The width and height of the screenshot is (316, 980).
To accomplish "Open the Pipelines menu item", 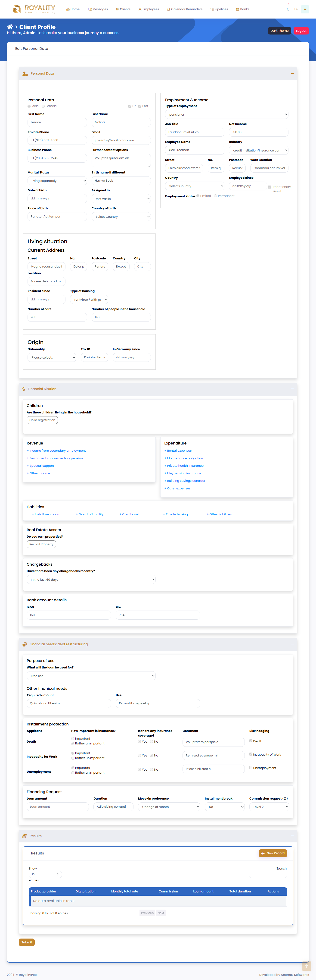I will tap(219, 9).
